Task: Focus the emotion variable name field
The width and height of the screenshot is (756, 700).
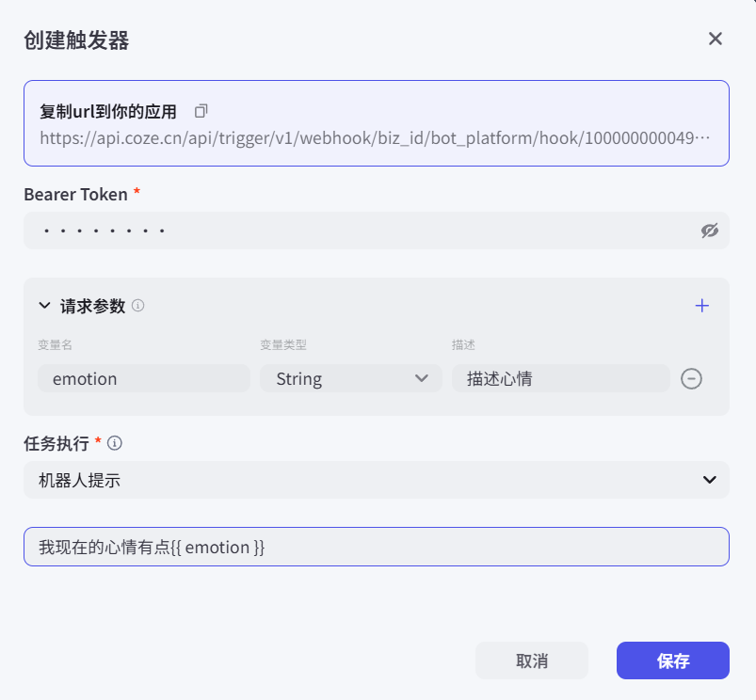Action: [143, 378]
